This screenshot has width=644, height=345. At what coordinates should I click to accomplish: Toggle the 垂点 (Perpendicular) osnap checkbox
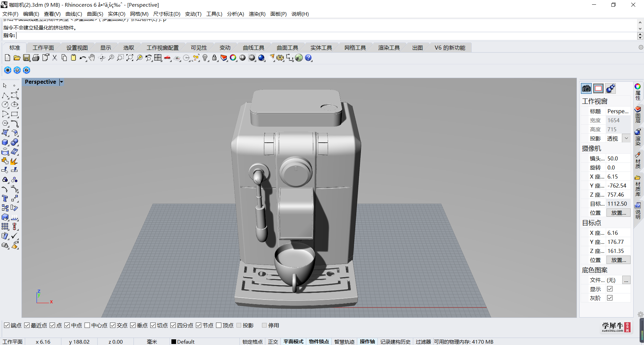click(x=133, y=325)
